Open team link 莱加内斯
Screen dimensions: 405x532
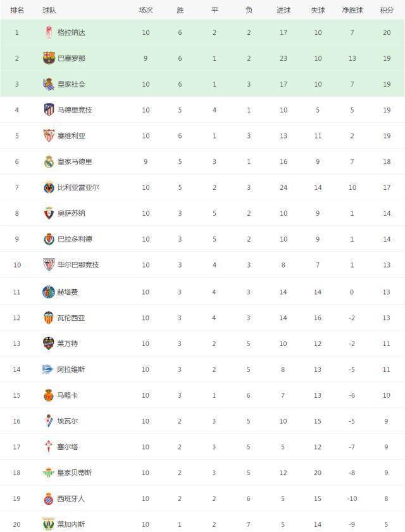pyautogui.click(x=71, y=524)
